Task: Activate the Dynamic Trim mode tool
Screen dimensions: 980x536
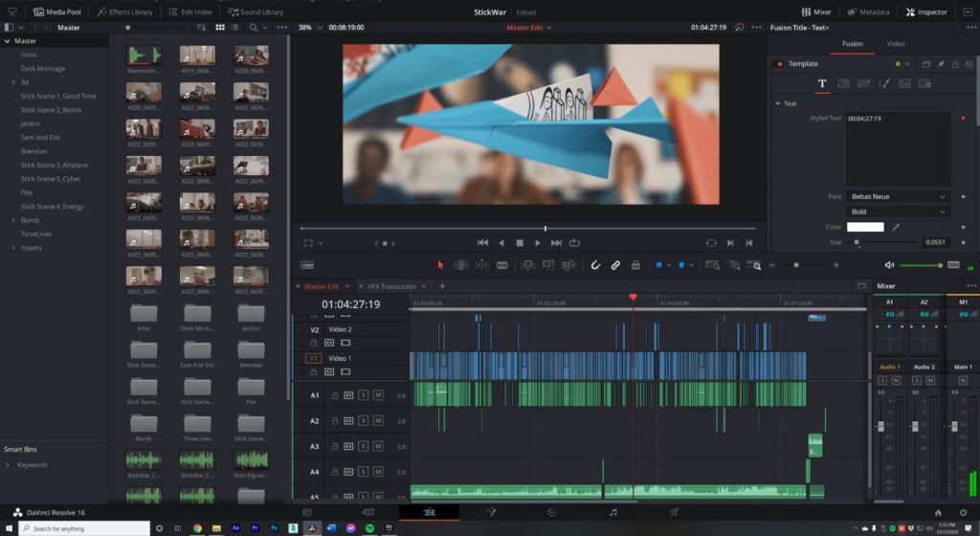Action: (482, 265)
